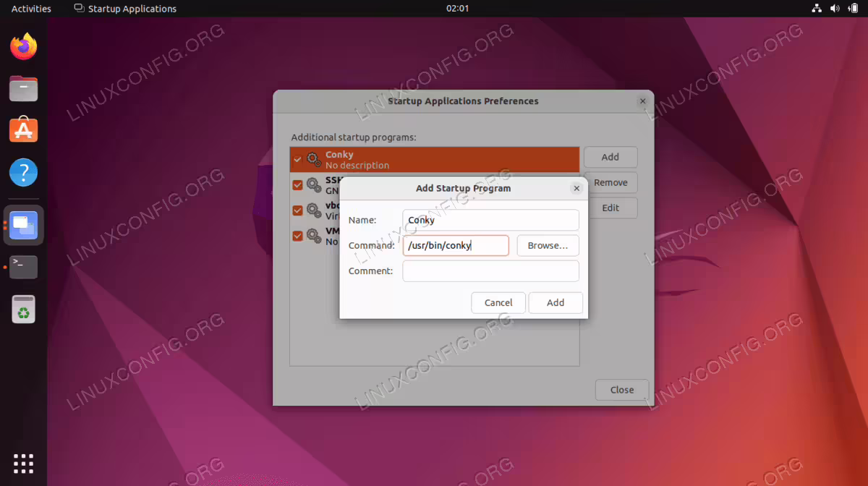Screen dimensions: 868x486
Task: Toggle the Conky startup checkbox
Action: [x=297, y=159]
